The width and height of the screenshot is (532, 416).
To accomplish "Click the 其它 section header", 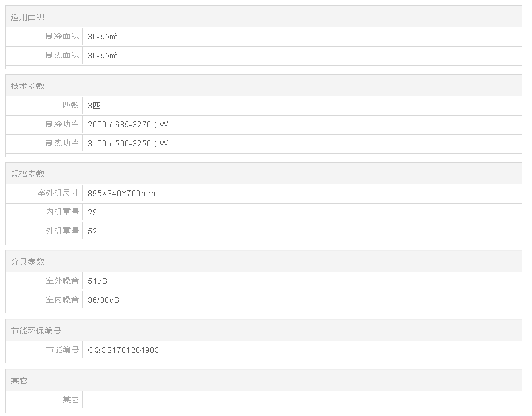I will click(19, 380).
